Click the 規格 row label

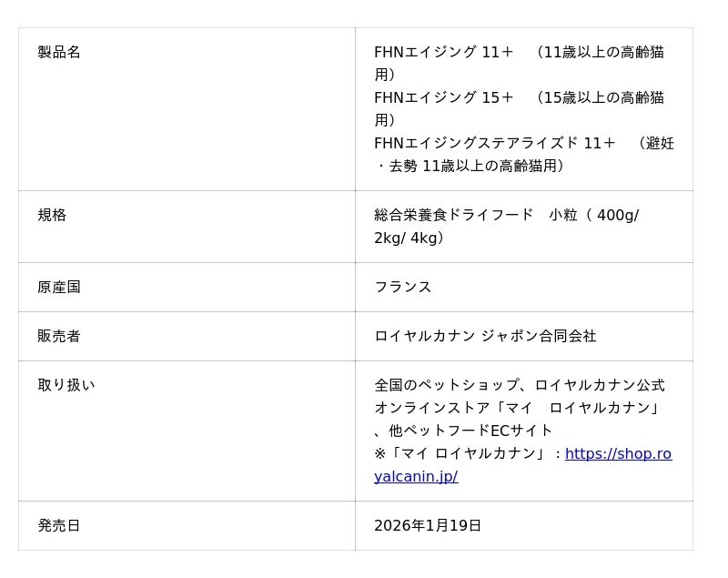[x=52, y=216]
